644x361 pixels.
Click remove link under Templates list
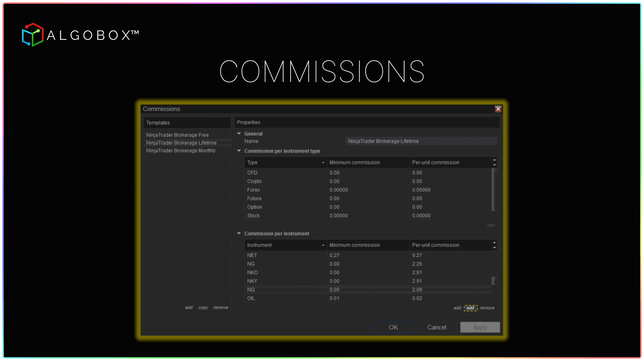click(x=221, y=308)
